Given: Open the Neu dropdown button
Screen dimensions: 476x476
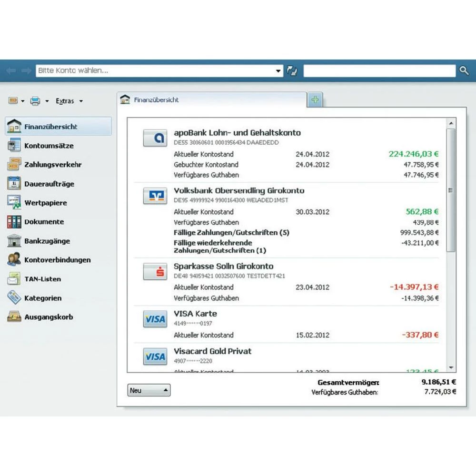Looking at the screenshot, I should pyautogui.click(x=149, y=390).
